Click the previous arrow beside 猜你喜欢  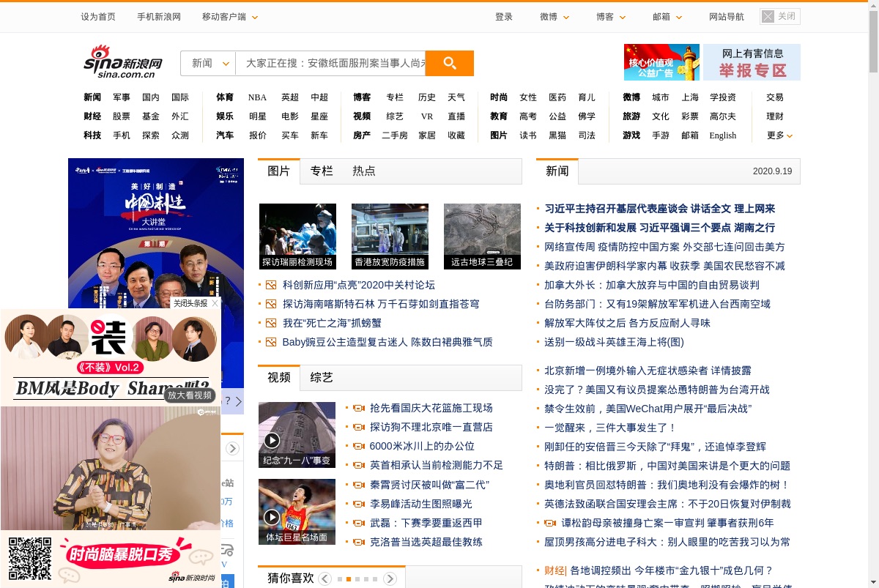(x=324, y=579)
